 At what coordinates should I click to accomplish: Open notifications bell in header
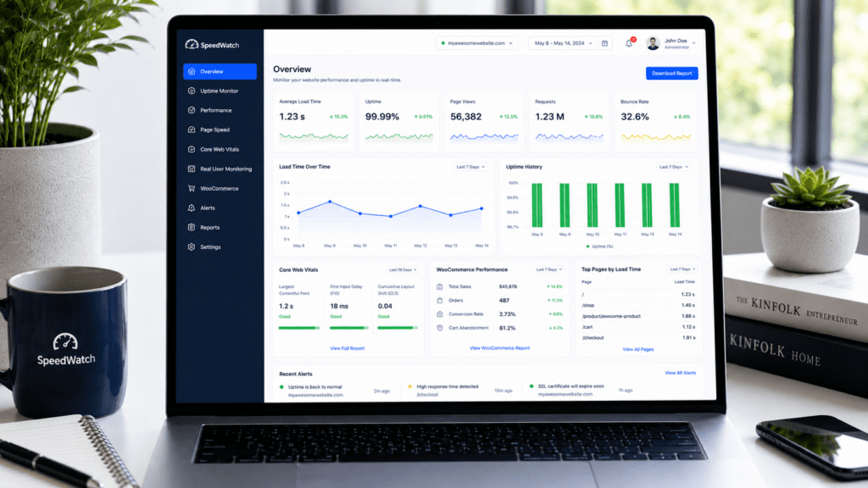pyautogui.click(x=629, y=43)
